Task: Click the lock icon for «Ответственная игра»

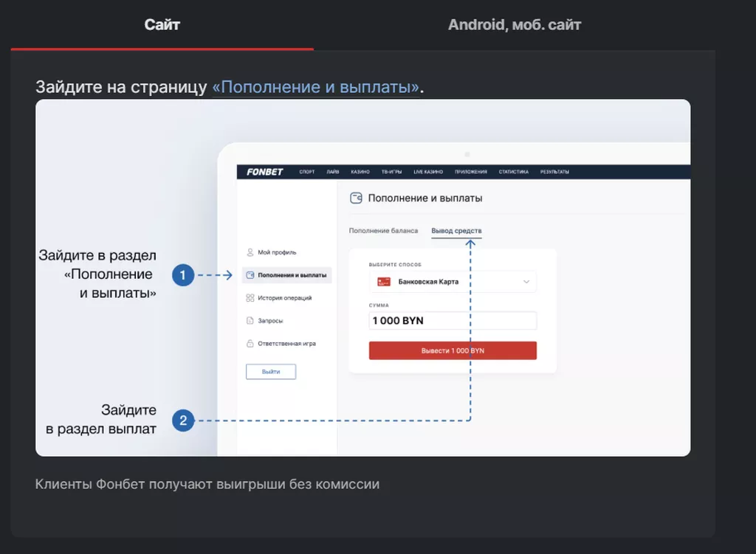Action: pos(250,344)
